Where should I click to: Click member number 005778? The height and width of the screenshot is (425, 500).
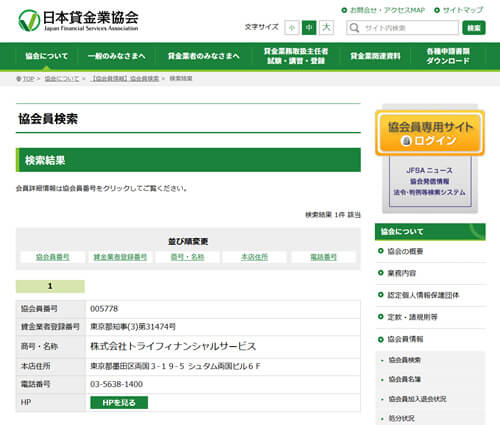[104, 309]
